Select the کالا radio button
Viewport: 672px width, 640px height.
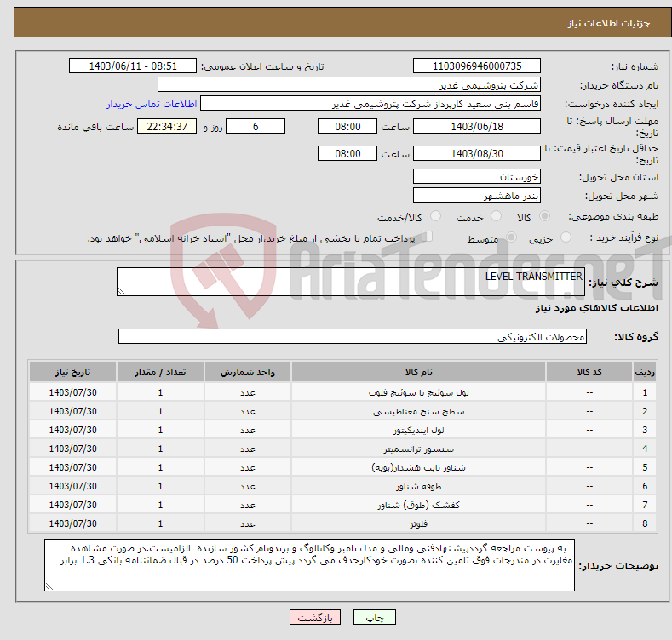544,216
